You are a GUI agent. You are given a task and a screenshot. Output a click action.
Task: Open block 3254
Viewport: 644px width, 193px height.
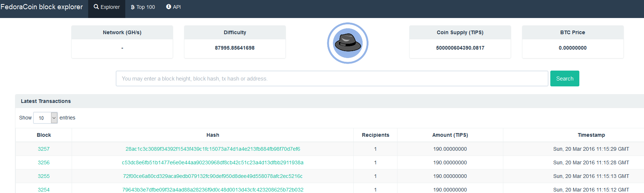tap(44, 190)
